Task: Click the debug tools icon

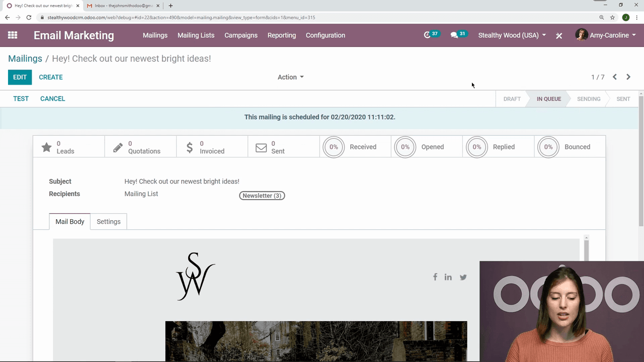Action: [x=559, y=36]
